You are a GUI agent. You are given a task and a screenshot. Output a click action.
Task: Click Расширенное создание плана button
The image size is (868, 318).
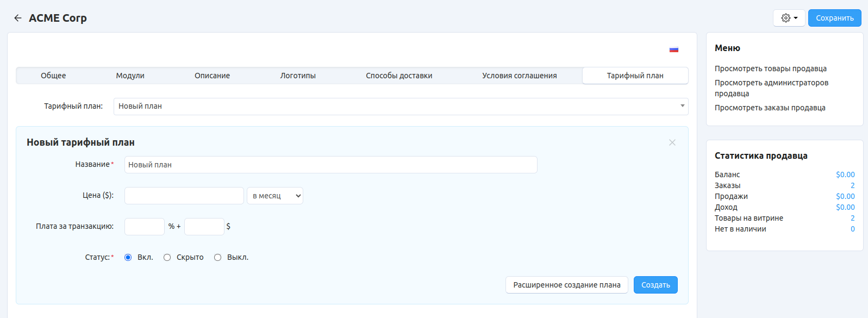566,285
